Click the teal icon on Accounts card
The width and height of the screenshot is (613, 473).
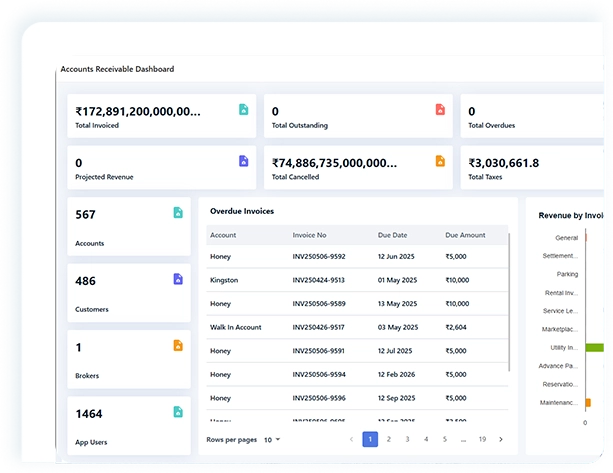[178, 213]
